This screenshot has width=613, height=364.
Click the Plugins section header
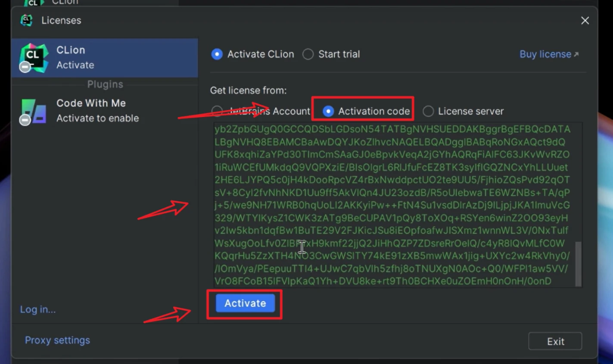pyautogui.click(x=105, y=84)
